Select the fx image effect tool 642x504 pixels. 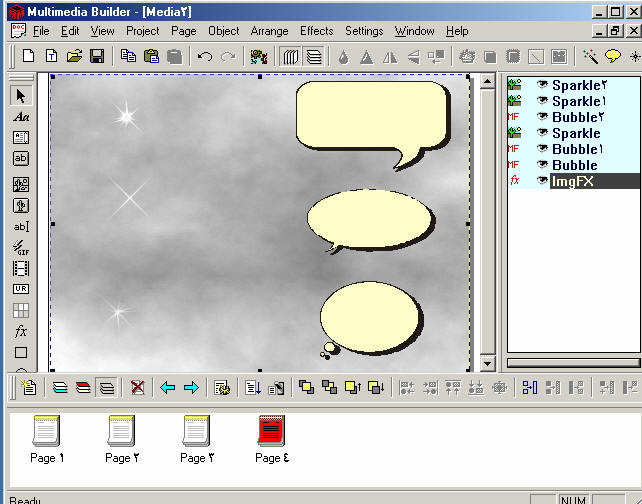(x=20, y=331)
